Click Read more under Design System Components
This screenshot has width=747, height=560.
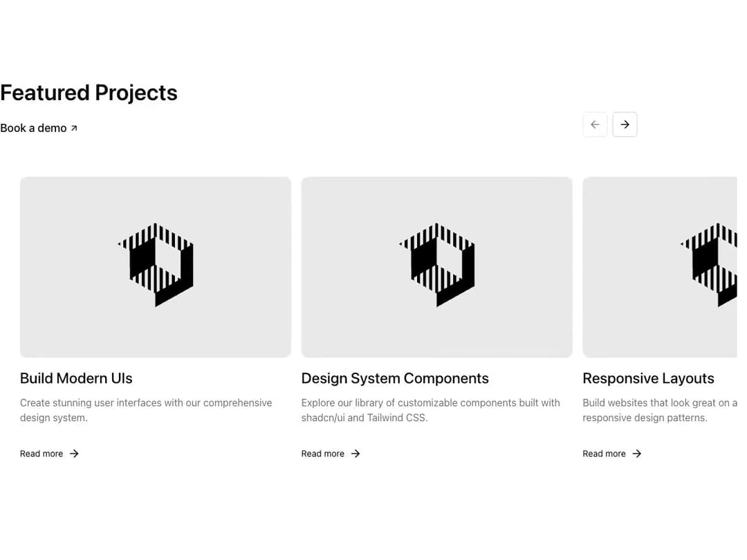pyautogui.click(x=331, y=454)
